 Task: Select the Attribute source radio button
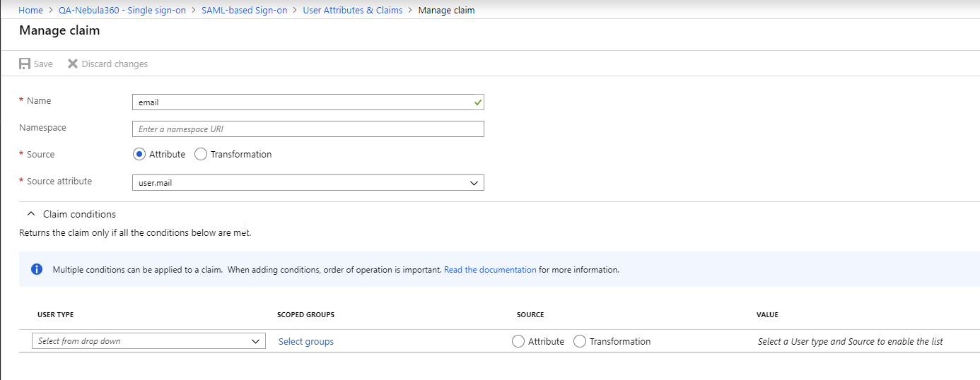point(139,154)
